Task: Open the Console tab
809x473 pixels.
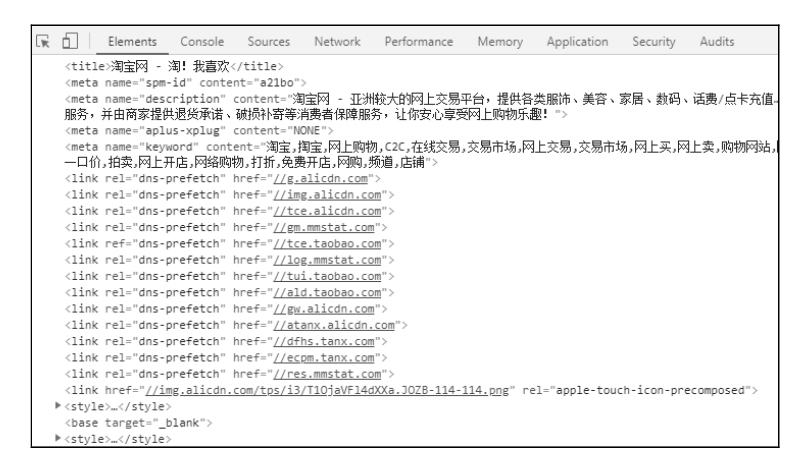Action: tap(202, 42)
